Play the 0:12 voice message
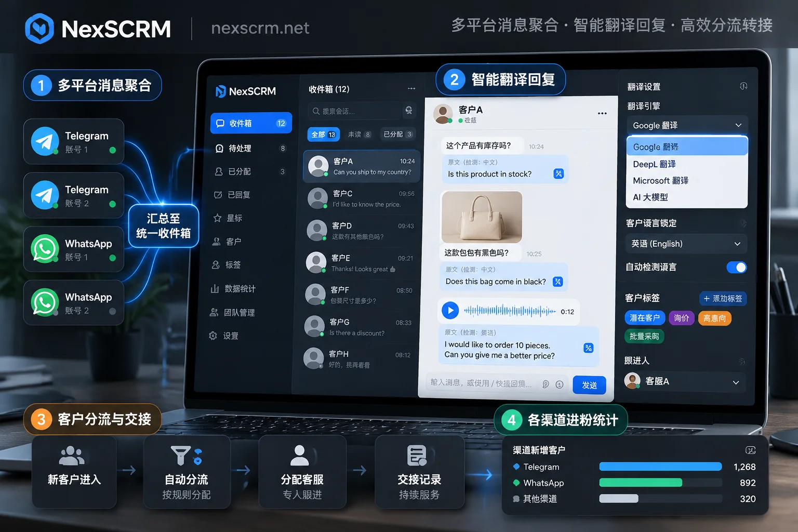 450,311
